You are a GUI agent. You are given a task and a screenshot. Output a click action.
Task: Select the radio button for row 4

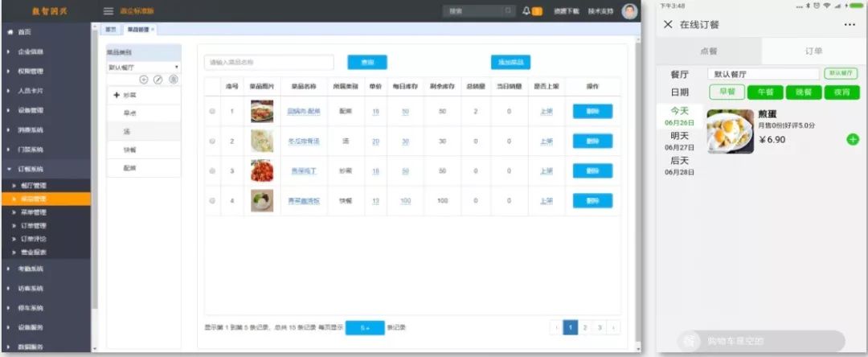pyautogui.click(x=212, y=201)
